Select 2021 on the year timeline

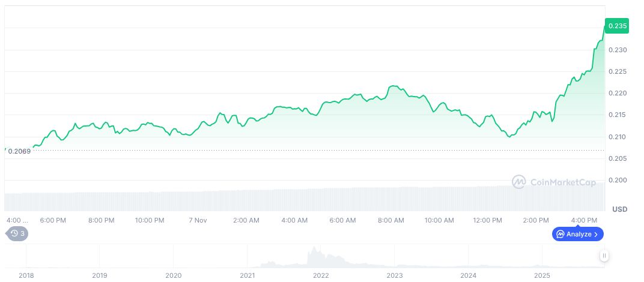point(247,275)
